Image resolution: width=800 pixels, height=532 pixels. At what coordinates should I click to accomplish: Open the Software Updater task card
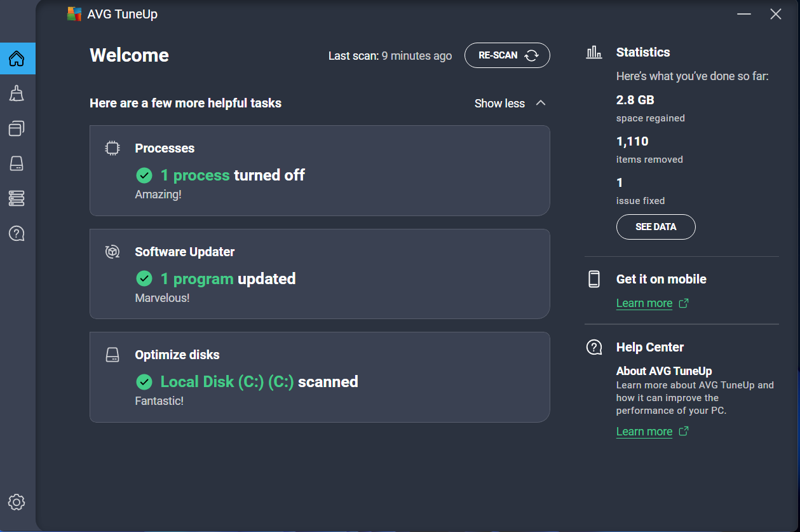point(320,274)
